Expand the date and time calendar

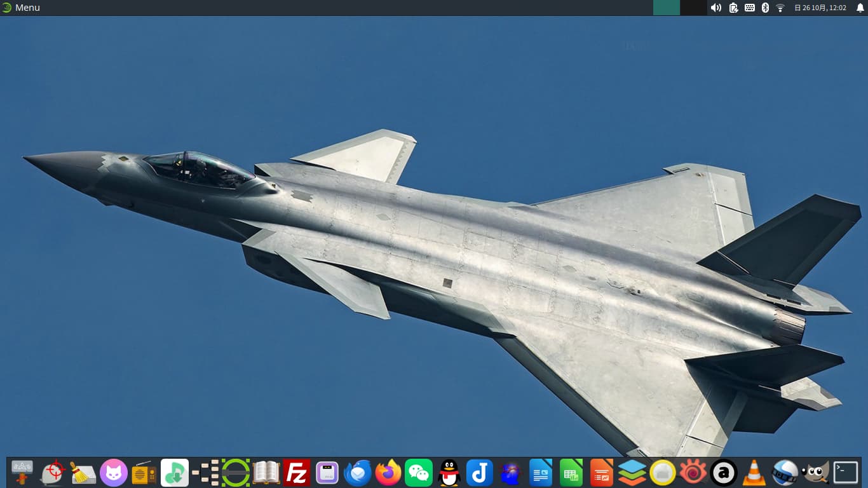click(820, 8)
